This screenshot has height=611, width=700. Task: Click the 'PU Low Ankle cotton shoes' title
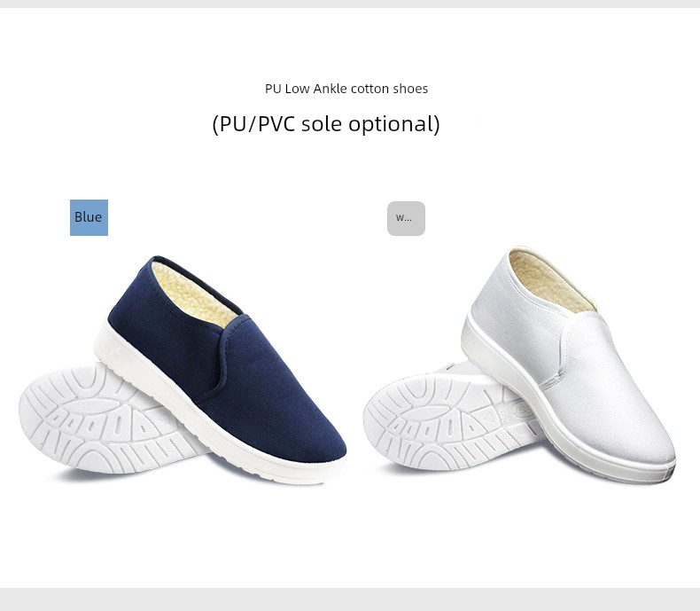coord(346,89)
